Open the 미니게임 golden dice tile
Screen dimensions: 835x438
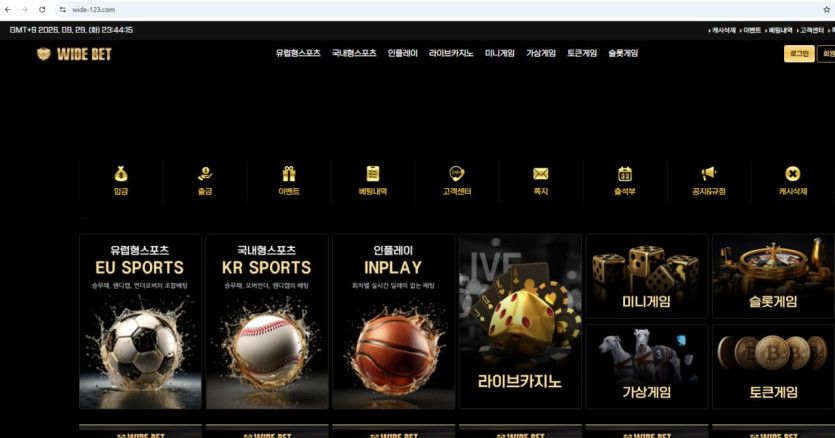coord(647,276)
